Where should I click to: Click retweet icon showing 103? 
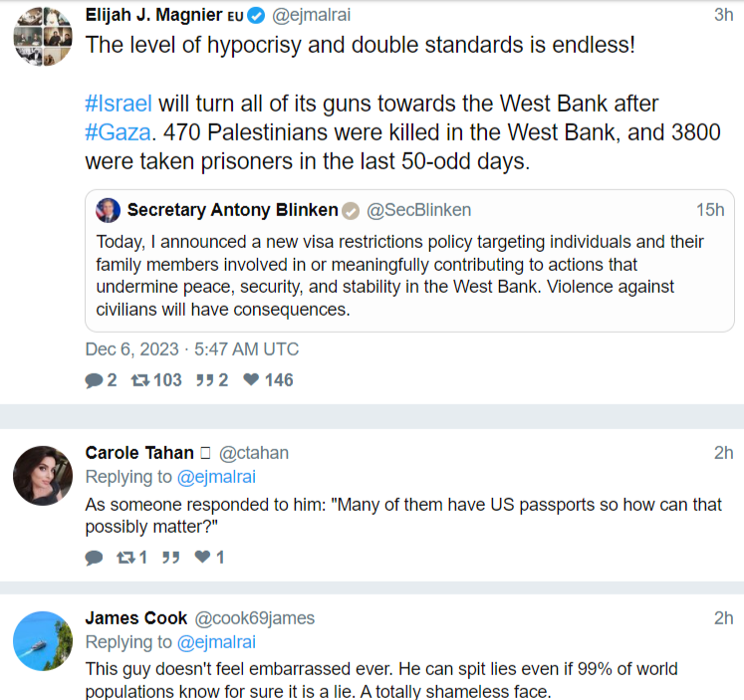tap(140, 379)
